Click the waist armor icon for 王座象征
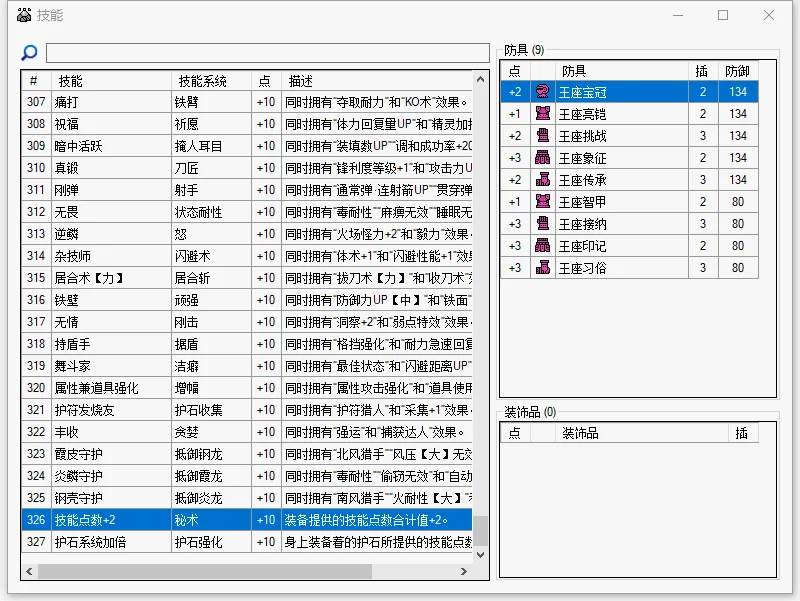This screenshot has width=800, height=601. click(542, 158)
